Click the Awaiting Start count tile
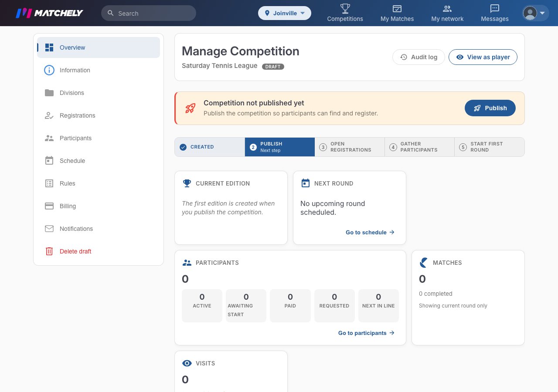Screen dimensions: 558x392 click(x=246, y=306)
